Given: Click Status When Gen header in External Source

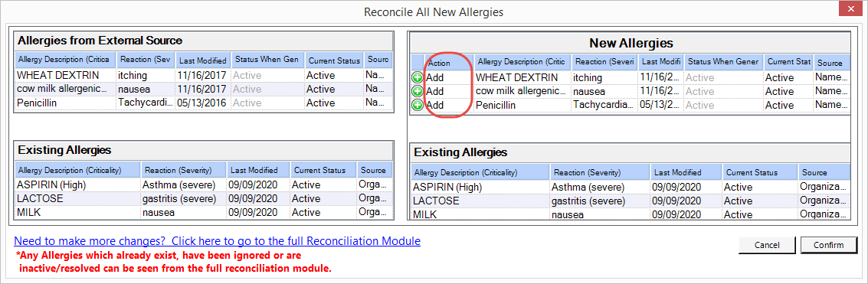Looking at the screenshot, I should click(x=268, y=60).
